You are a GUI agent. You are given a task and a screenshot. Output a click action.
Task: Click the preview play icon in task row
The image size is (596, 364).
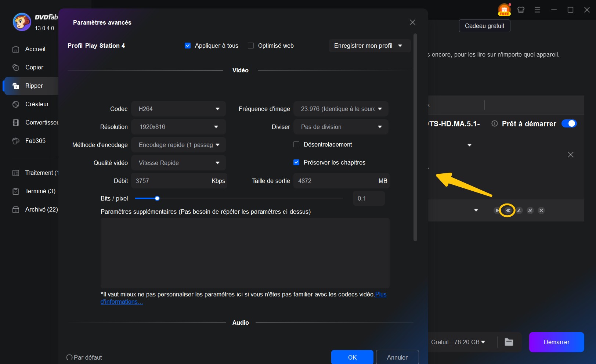click(x=497, y=210)
